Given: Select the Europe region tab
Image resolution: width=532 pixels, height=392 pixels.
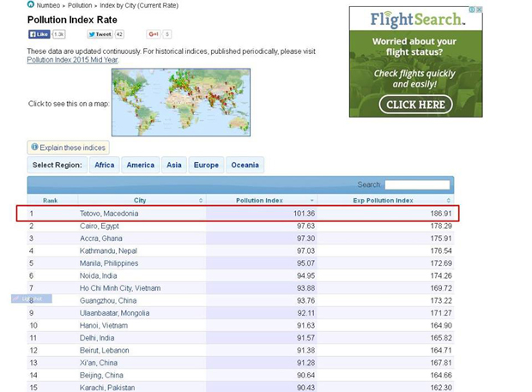Looking at the screenshot, I should (206, 165).
